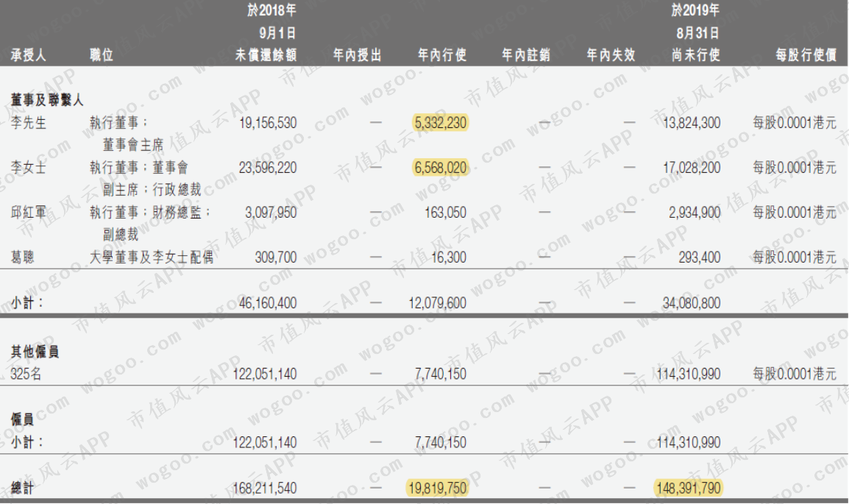Screen dimensions: 849x504
Task: Click the value 2,934,900
Action: tap(695, 213)
